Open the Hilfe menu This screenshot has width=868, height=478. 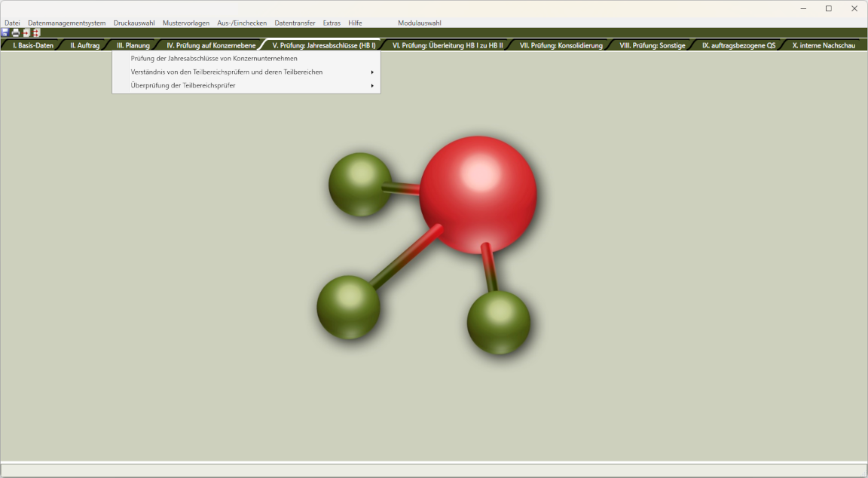tap(355, 23)
